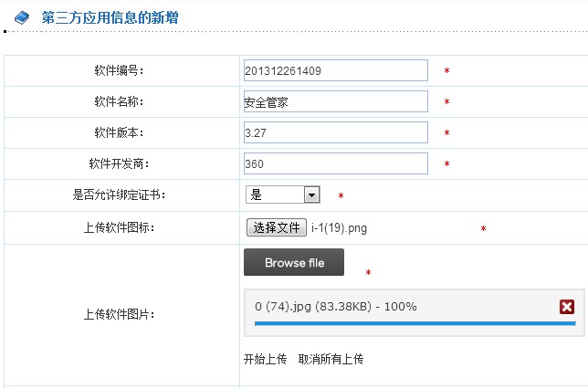Click the 是否允许绑定证书 label

coord(119,194)
